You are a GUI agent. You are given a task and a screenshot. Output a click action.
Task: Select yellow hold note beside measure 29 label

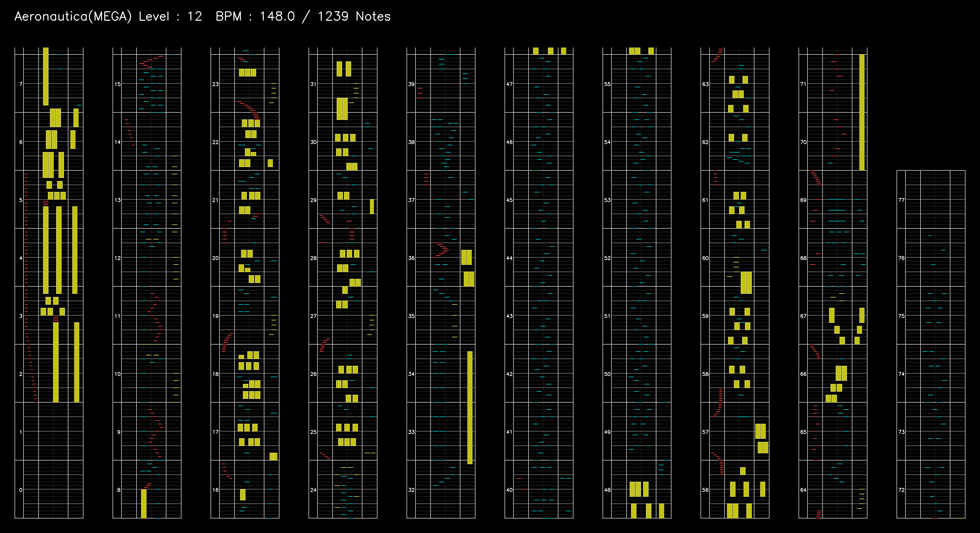(x=372, y=207)
